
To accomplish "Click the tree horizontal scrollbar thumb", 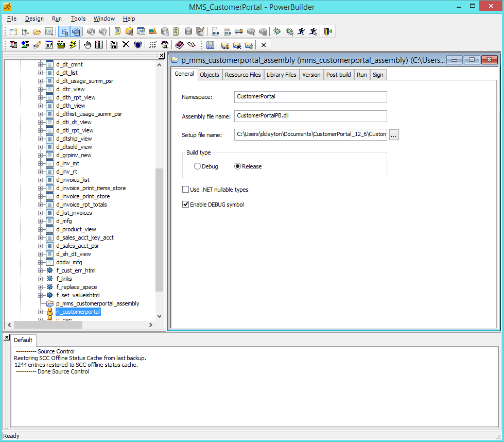I will click(x=48, y=325).
